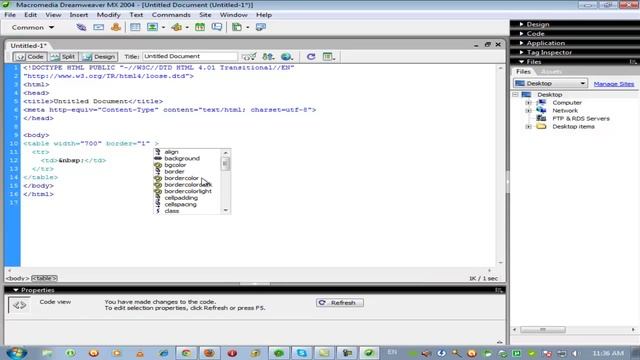
Task: Click the Templates insert icon
Action: [x=237, y=27]
